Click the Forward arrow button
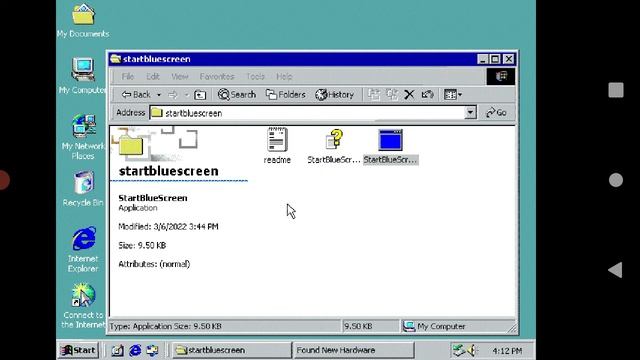Screen dimensions: 640x360 [173, 95]
